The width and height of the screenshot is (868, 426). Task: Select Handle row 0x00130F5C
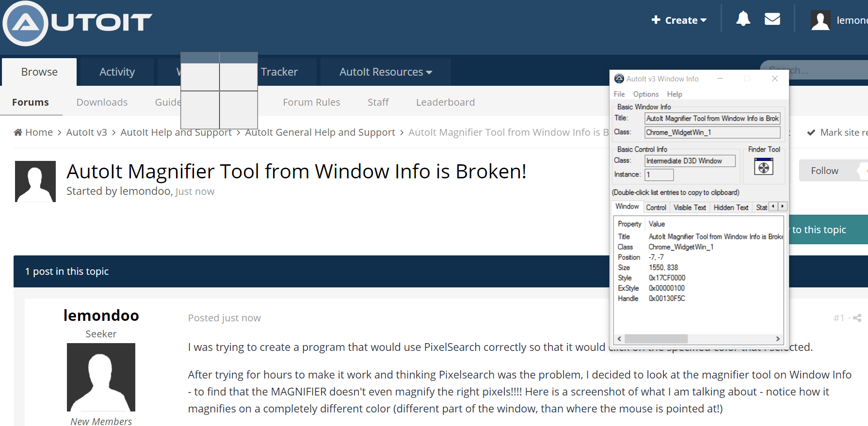click(699, 299)
